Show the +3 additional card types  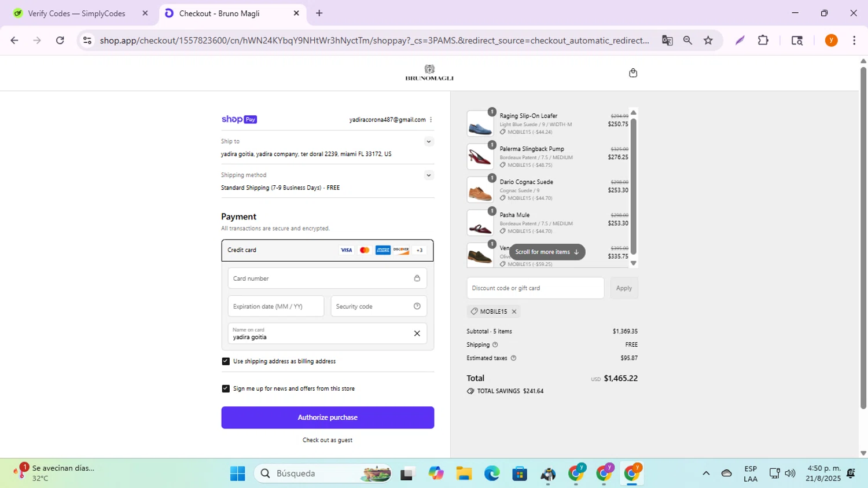420,250
